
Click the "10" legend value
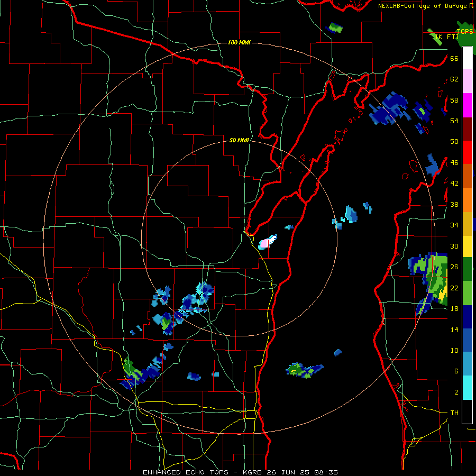(x=454, y=350)
